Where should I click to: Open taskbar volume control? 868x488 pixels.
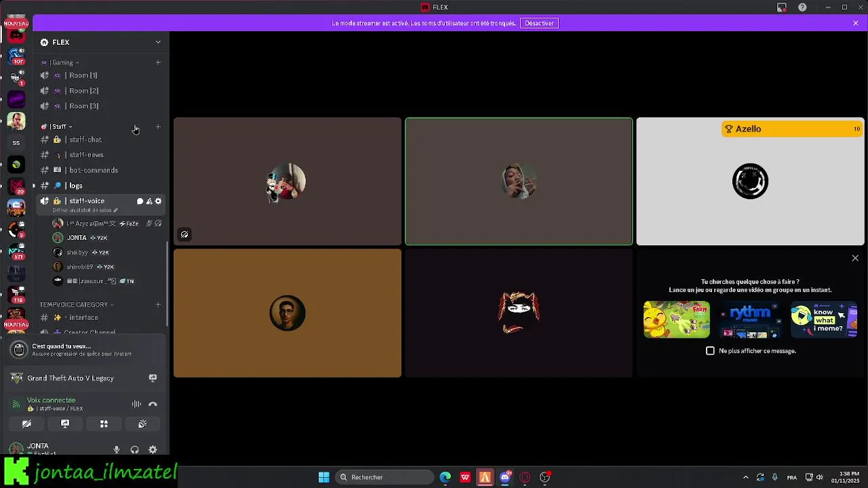[x=820, y=477]
